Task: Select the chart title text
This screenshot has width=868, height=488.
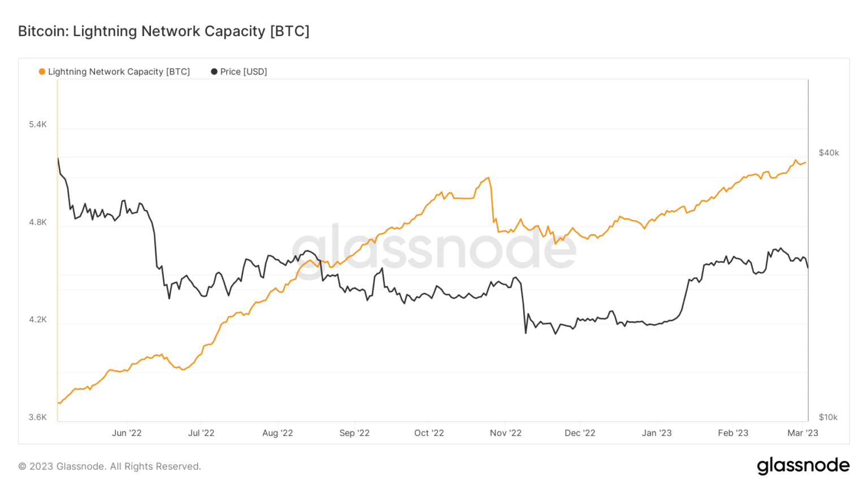Action: [x=164, y=31]
